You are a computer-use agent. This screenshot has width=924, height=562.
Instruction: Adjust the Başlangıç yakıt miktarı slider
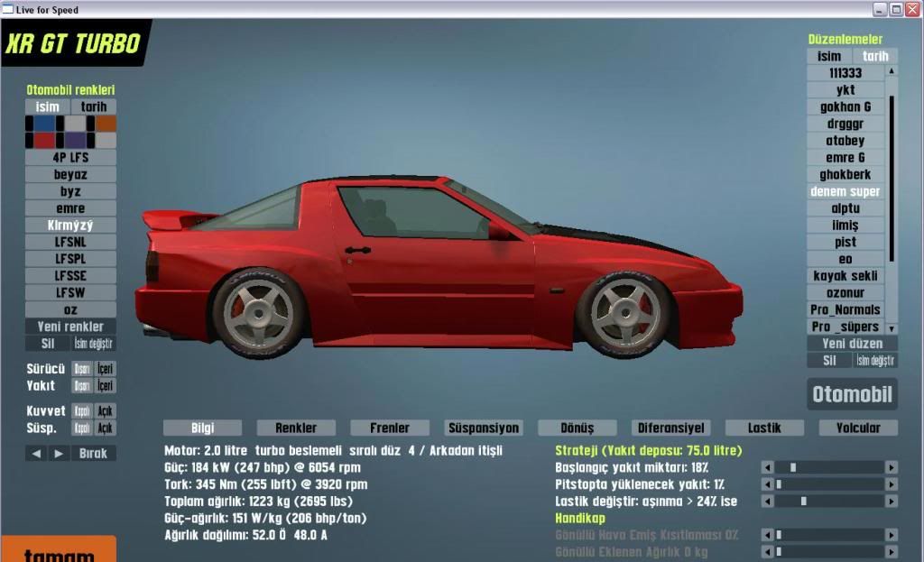pos(829,468)
